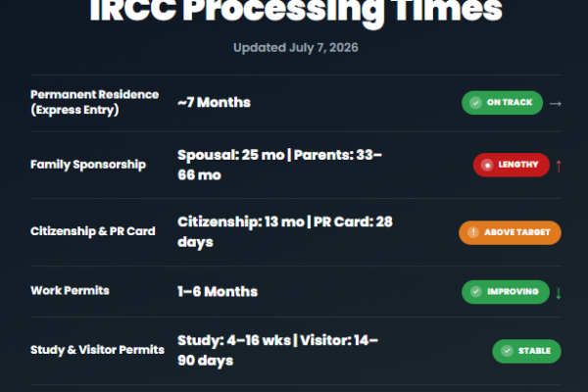Click the ~7 Months processing time value
Image resolution: width=588 pixels, height=392 pixels.
click(214, 102)
